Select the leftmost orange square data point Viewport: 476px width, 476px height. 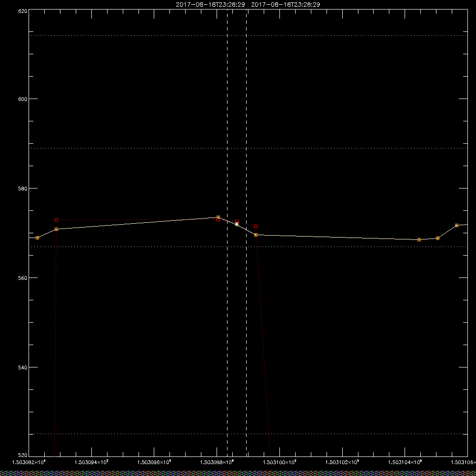37,238
